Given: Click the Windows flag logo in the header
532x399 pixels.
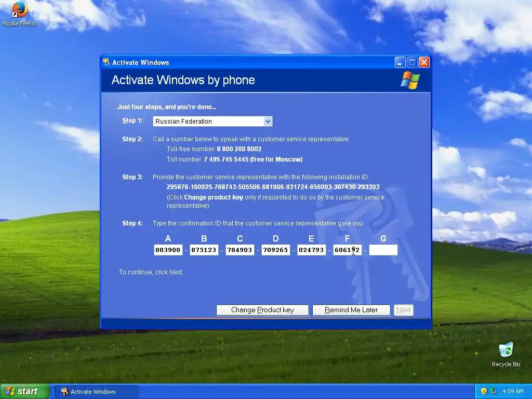Looking at the screenshot, I should [410, 80].
